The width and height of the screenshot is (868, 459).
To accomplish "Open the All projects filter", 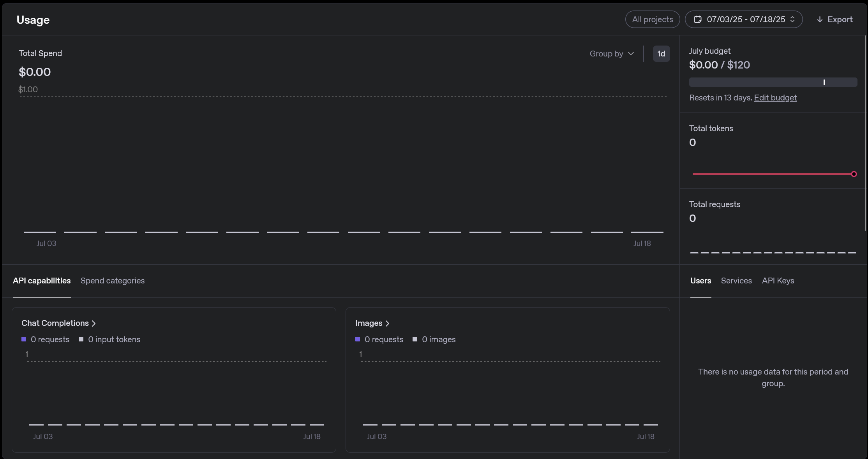I will click(x=653, y=19).
